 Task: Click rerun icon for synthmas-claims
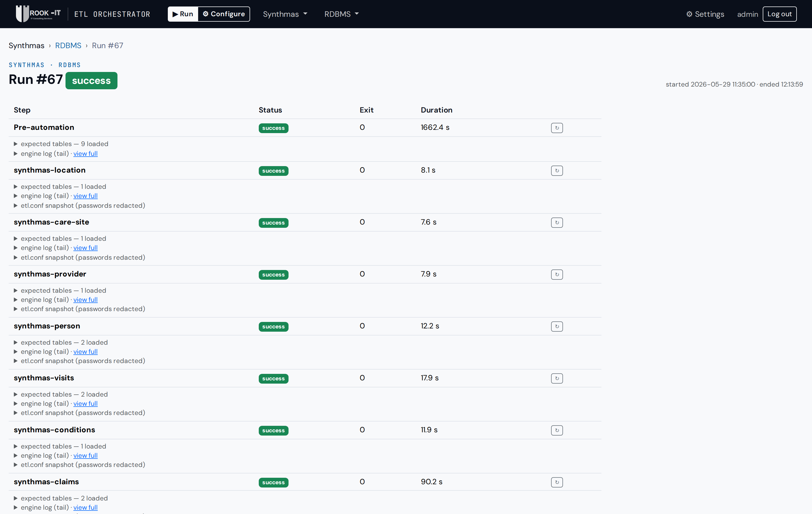coord(557,482)
